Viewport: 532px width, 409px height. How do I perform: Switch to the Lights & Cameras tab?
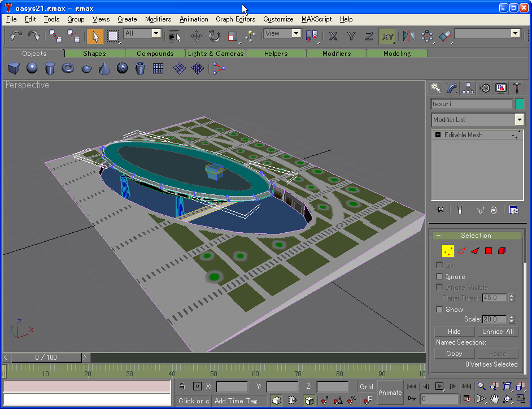pos(216,54)
